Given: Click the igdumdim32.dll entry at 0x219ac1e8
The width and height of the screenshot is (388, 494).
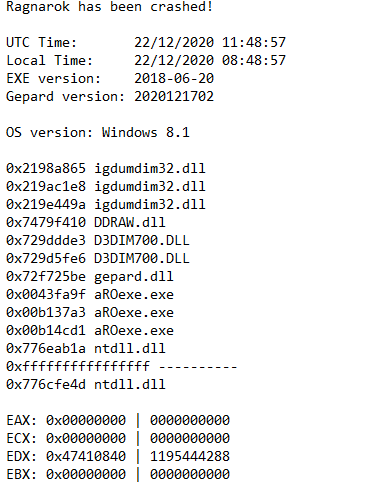Looking at the screenshot, I should pos(106,186).
